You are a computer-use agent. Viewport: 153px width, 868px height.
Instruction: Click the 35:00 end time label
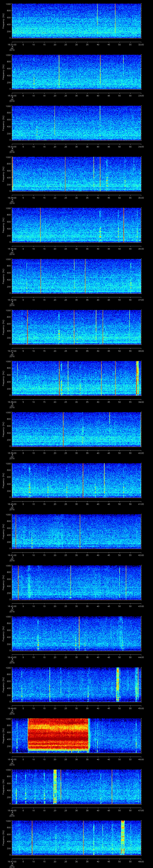coord(141,197)
